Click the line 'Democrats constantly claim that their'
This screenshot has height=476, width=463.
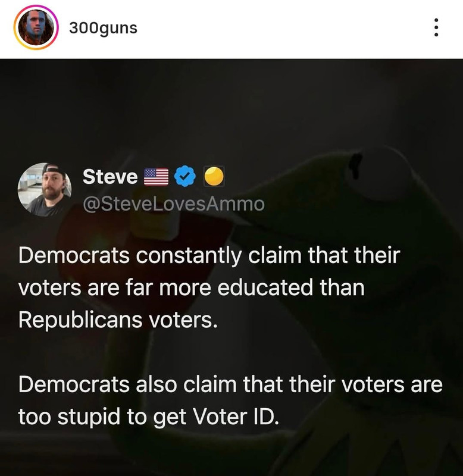(x=209, y=256)
